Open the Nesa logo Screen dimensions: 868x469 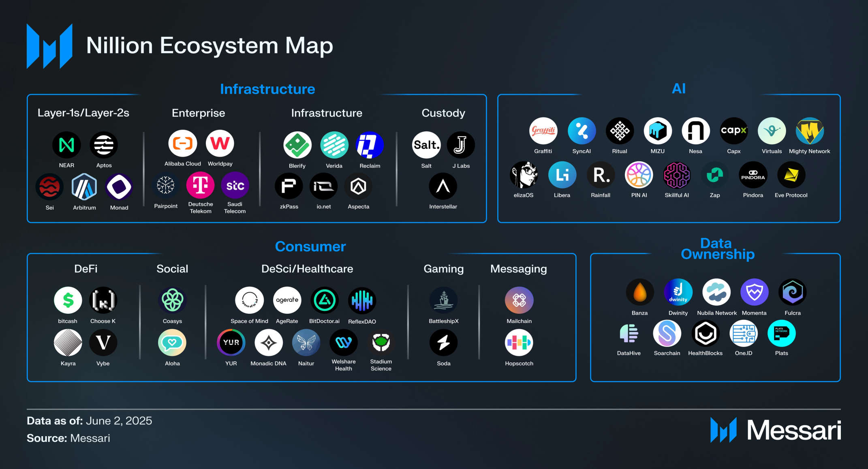tap(696, 131)
